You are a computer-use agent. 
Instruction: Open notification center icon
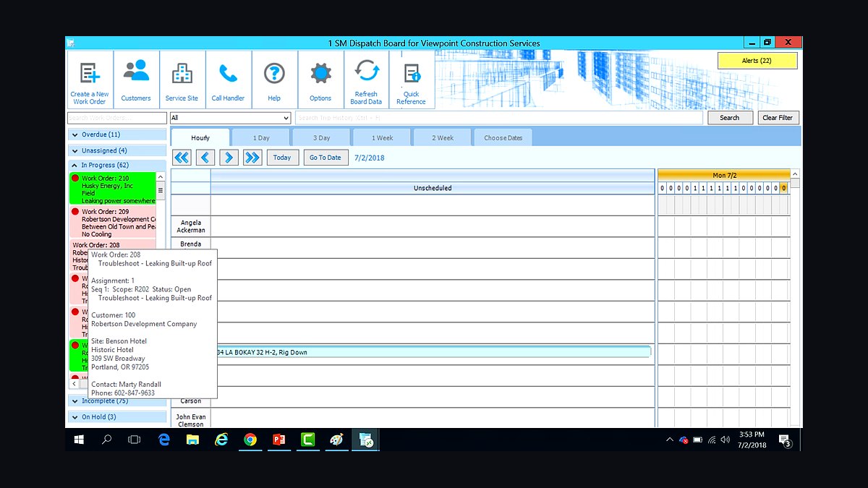tap(785, 440)
